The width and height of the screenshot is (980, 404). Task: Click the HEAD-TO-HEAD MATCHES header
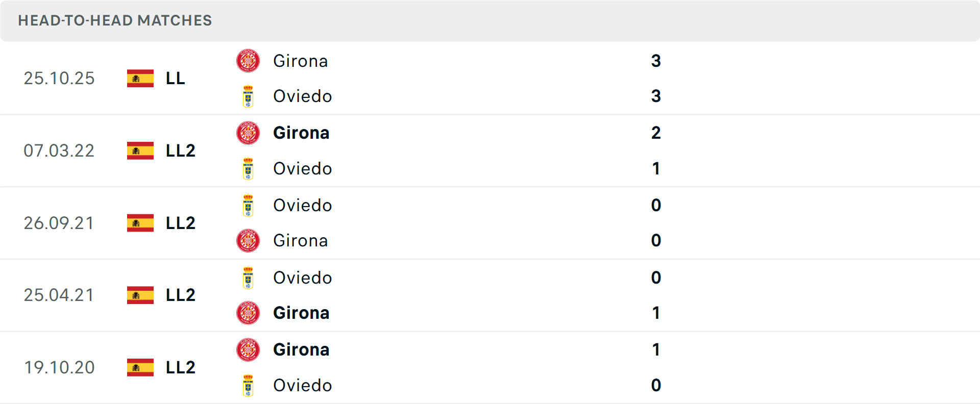(115, 21)
